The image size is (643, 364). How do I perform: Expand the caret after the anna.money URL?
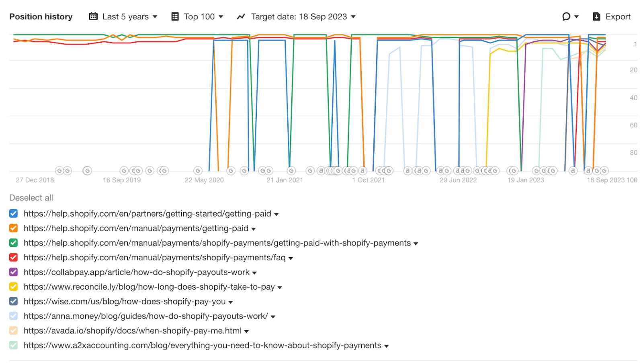tap(273, 317)
